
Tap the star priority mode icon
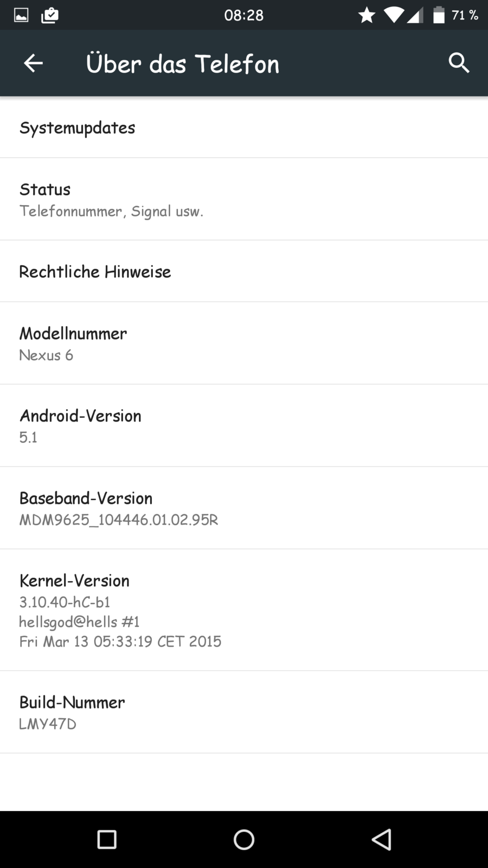367,15
